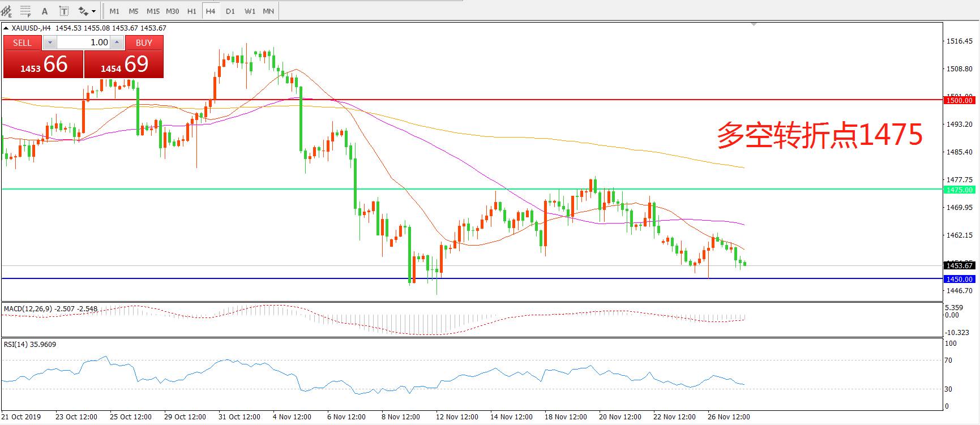Select the Text tool (A icon)
The height and width of the screenshot is (425, 980).
[x=45, y=11]
